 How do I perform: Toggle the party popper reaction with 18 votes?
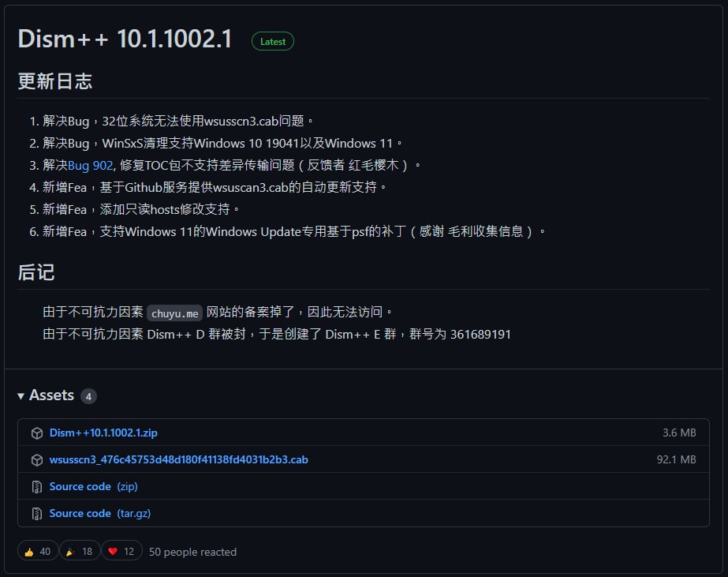tap(80, 552)
